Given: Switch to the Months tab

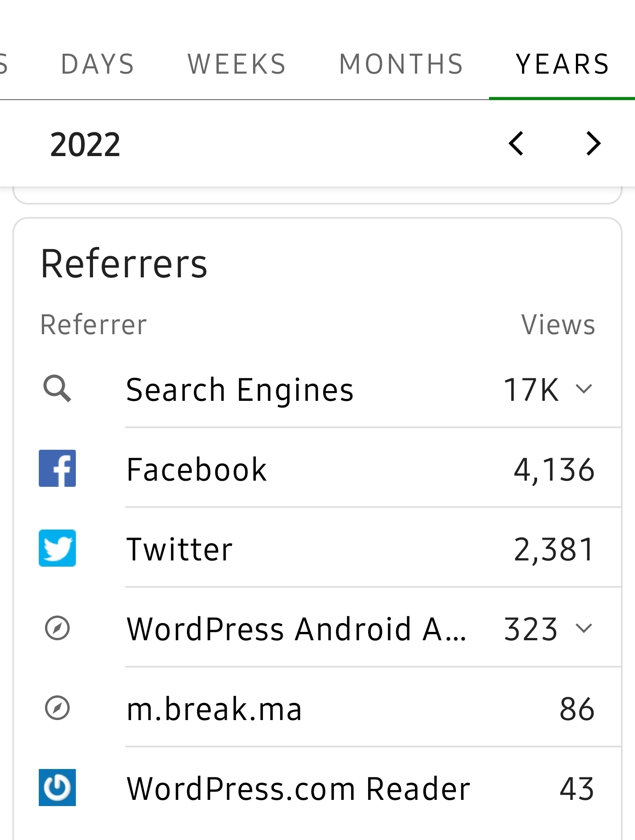Looking at the screenshot, I should point(401,64).
